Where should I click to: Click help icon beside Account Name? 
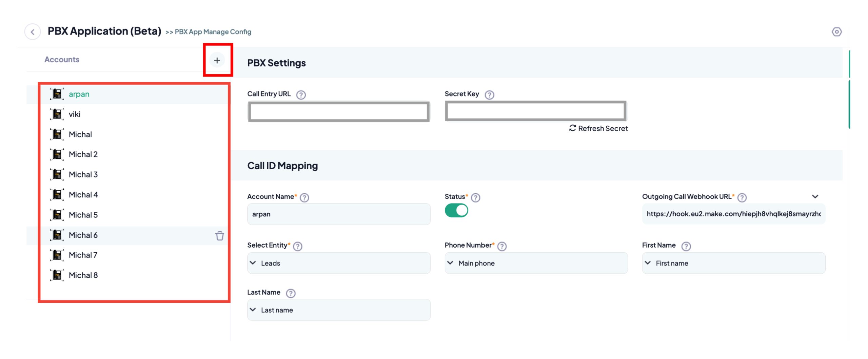coord(304,197)
